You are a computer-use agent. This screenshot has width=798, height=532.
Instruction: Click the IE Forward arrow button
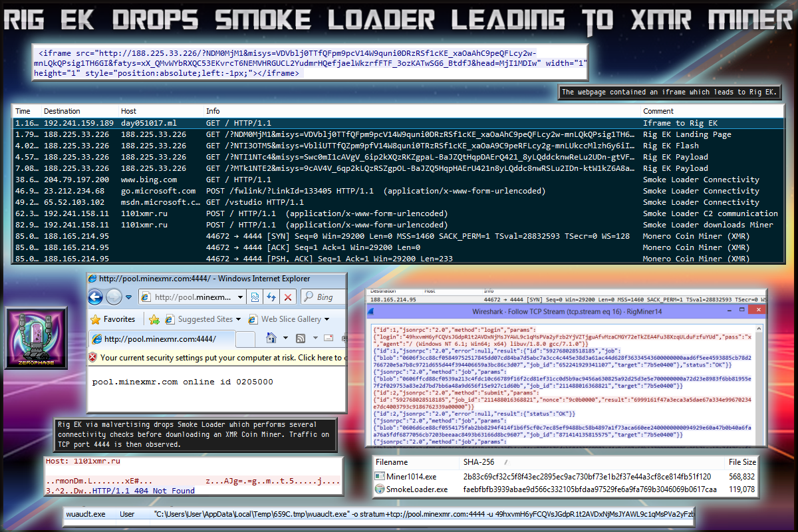tap(114, 297)
